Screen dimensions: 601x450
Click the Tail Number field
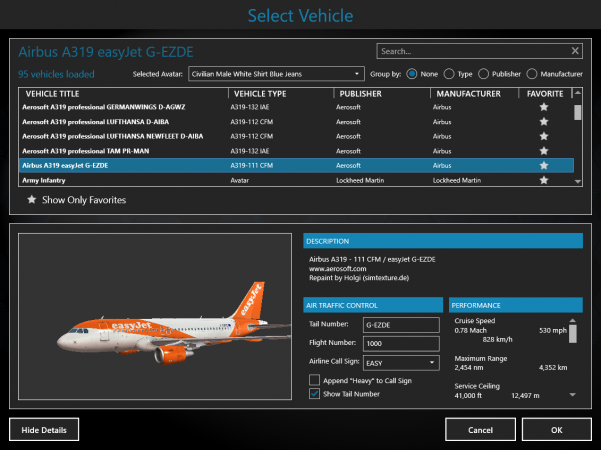[401, 325]
